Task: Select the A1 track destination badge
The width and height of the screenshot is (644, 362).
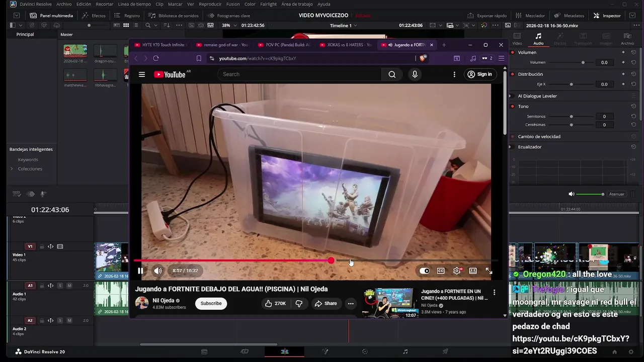Action: tap(30, 286)
